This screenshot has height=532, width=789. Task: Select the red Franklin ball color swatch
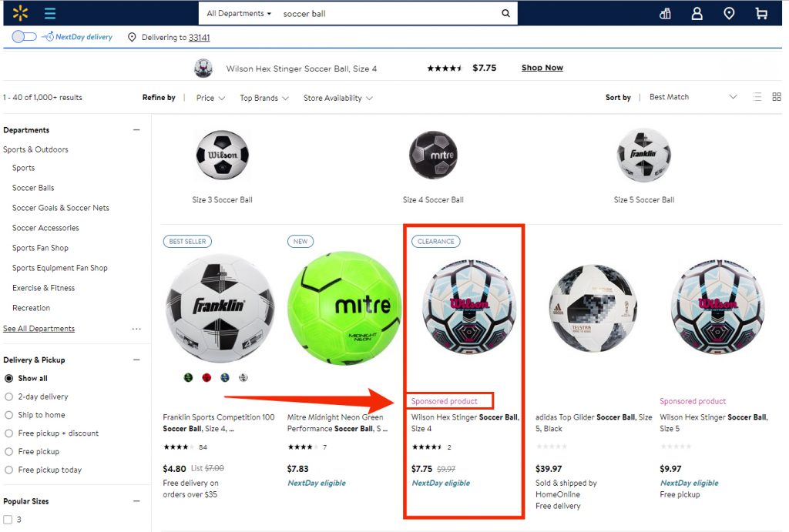[206, 377]
